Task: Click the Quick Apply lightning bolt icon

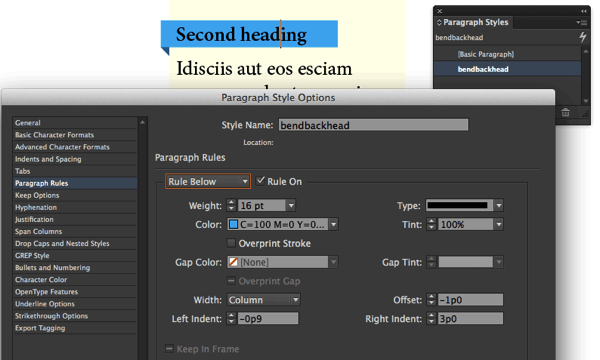Action: click(x=582, y=37)
